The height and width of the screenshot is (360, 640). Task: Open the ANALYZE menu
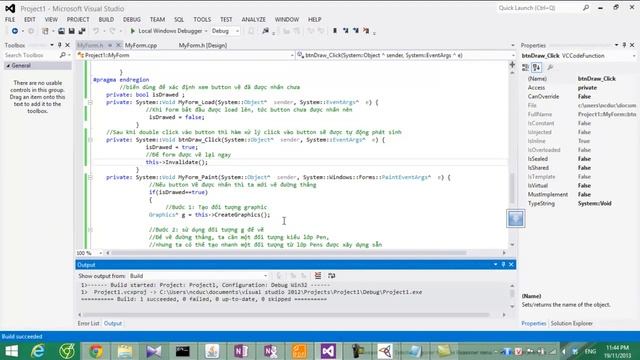[x=253, y=20]
